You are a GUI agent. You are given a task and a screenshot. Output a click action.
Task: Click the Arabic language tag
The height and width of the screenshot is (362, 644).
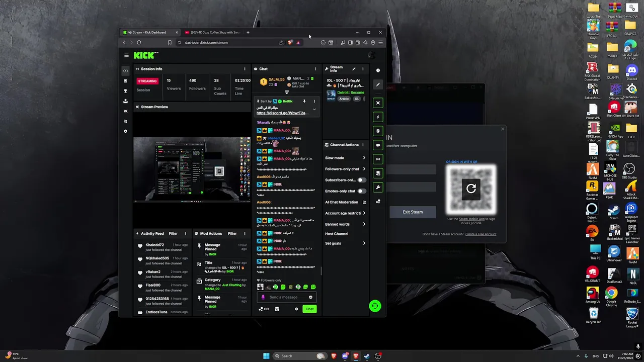pos(344,99)
